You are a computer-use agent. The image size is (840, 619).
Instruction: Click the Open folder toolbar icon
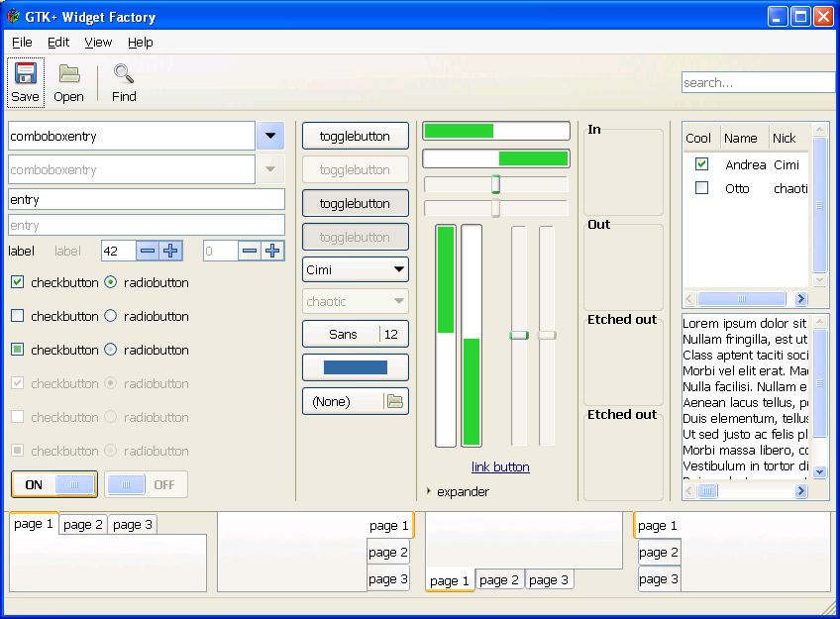pyautogui.click(x=69, y=73)
